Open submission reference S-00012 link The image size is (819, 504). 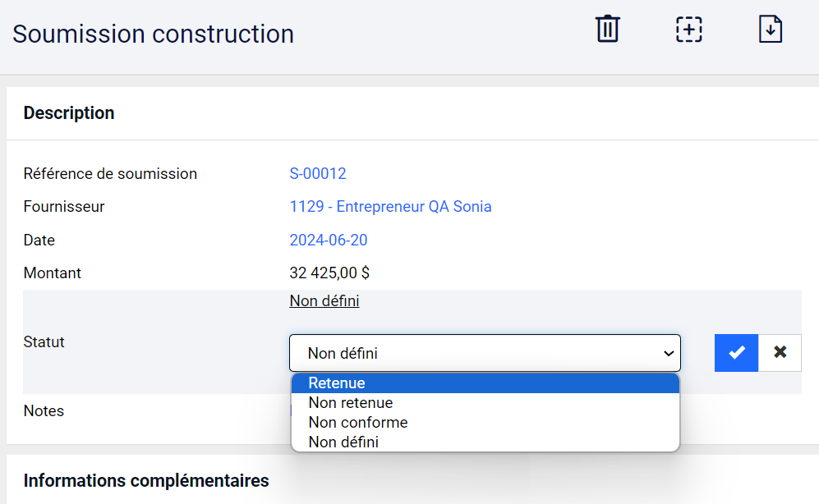click(x=318, y=174)
